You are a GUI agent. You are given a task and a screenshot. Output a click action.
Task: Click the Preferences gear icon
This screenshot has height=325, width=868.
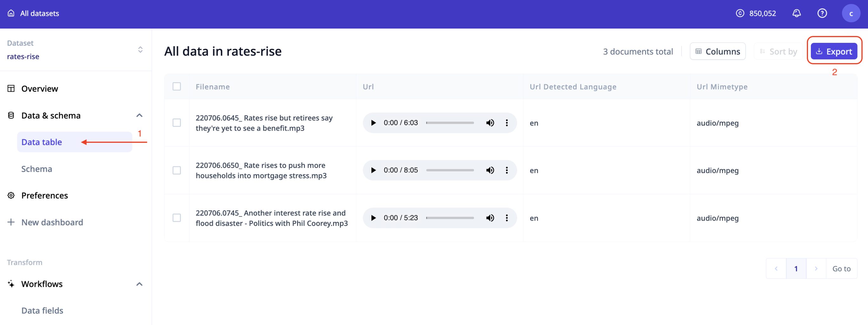pos(11,195)
